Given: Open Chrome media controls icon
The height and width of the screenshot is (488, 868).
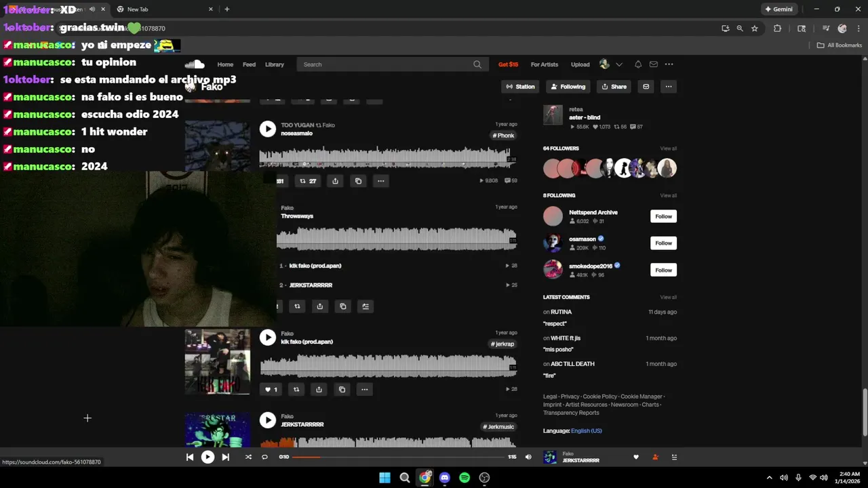Looking at the screenshot, I should pos(826,28).
